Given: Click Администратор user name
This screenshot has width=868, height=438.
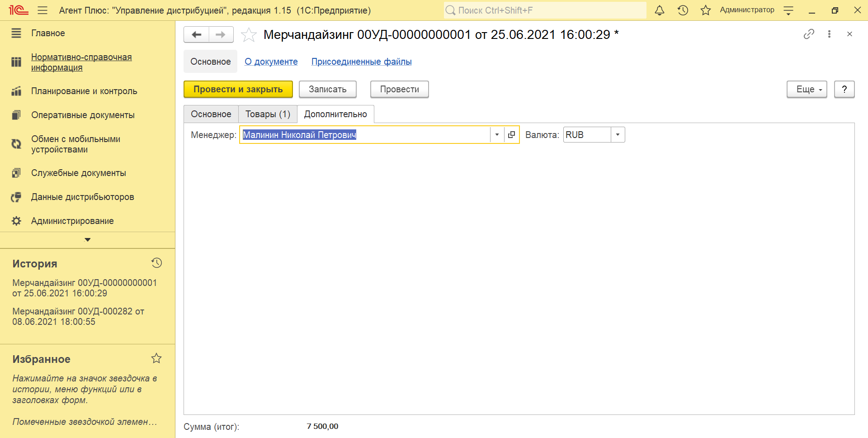Looking at the screenshot, I should pos(747,10).
